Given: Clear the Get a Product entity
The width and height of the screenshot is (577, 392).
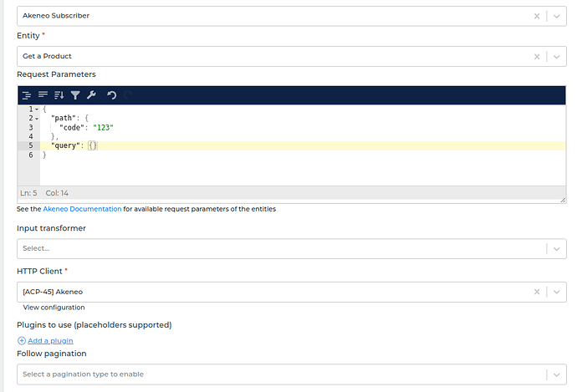Looking at the screenshot, I should click(x=537, y=57).
